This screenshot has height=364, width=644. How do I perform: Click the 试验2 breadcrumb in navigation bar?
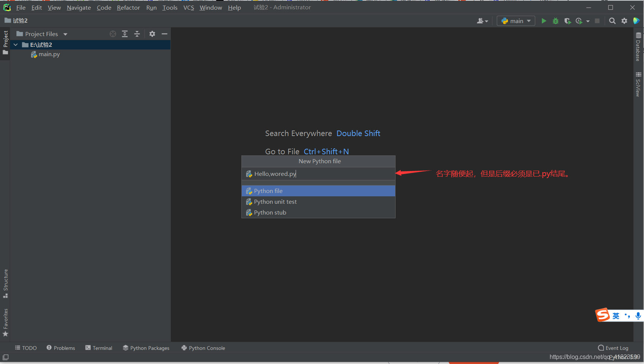coord(16,21)
